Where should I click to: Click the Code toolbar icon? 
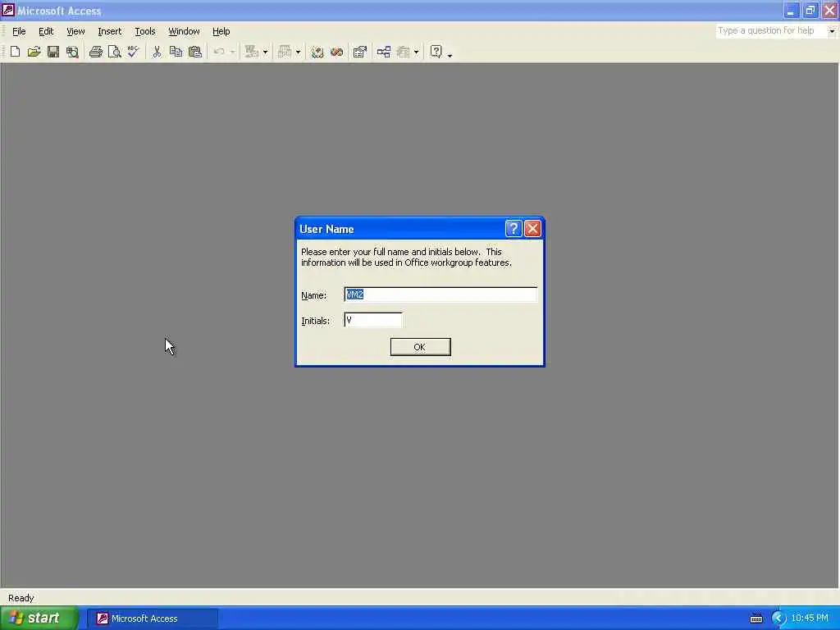317,52
